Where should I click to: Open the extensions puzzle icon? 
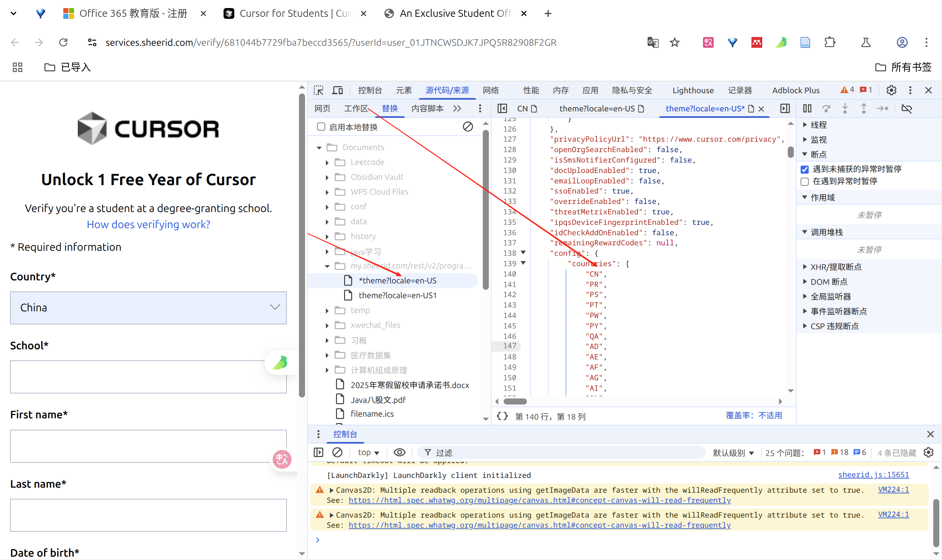coord(830,43)
